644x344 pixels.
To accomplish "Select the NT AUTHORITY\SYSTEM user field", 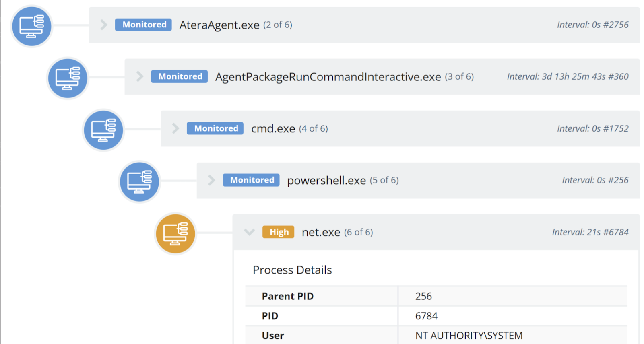I will (468, 335).
